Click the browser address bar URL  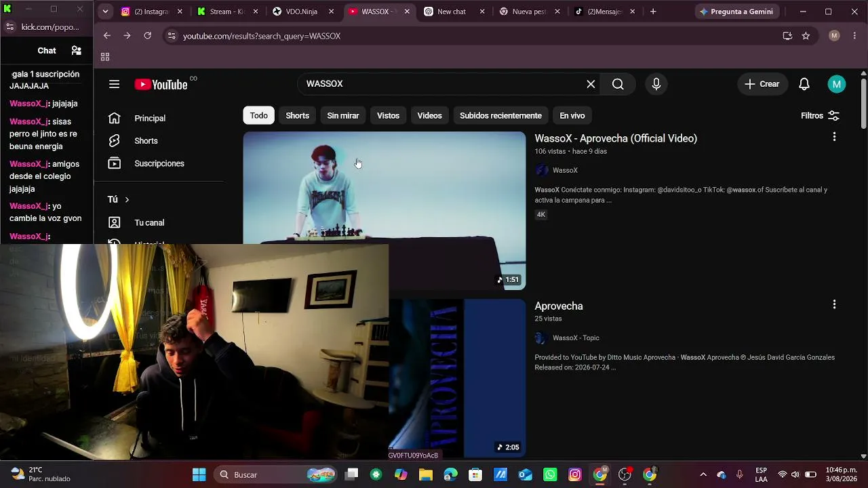(x=262, y=36)
